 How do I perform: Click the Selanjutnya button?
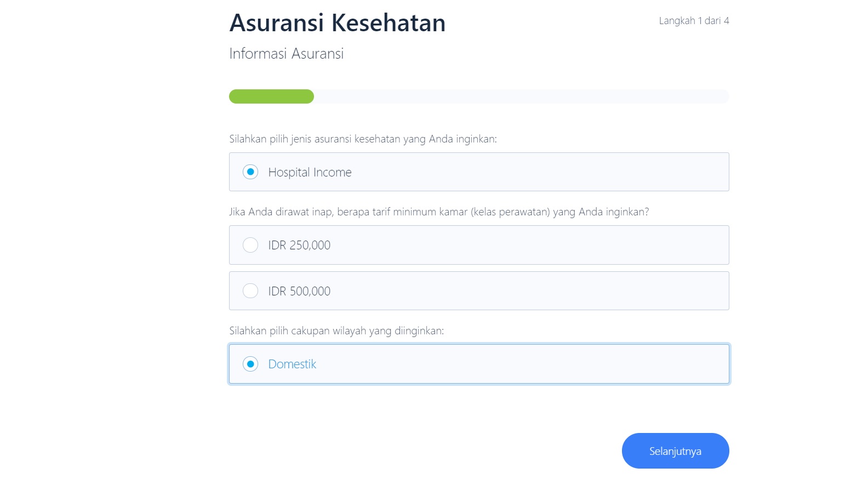[x=675, y=451]
